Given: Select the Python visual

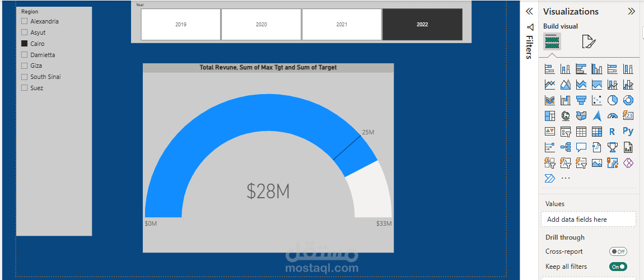Looking at the screenshot, I should tap(628, 132).
